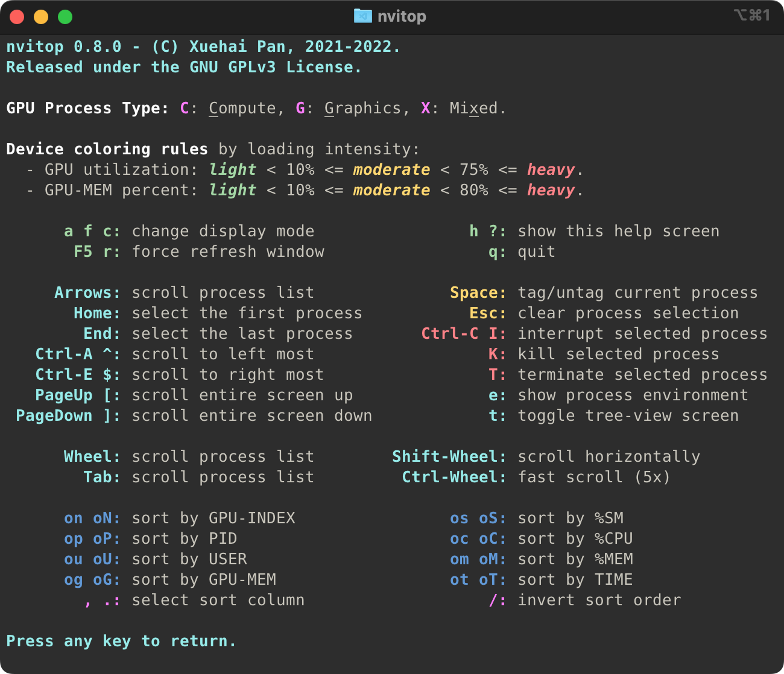Click 'force refresh window' description

(x=228, y=251)
